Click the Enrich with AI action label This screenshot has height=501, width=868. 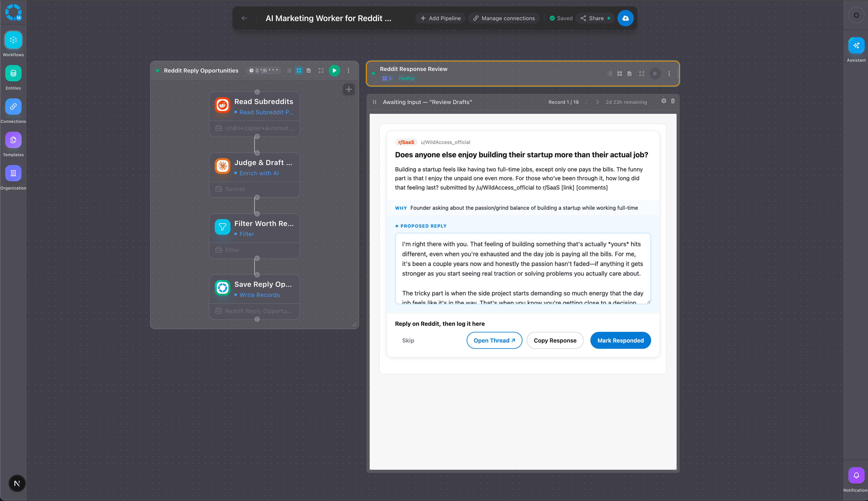click(259, 173)
